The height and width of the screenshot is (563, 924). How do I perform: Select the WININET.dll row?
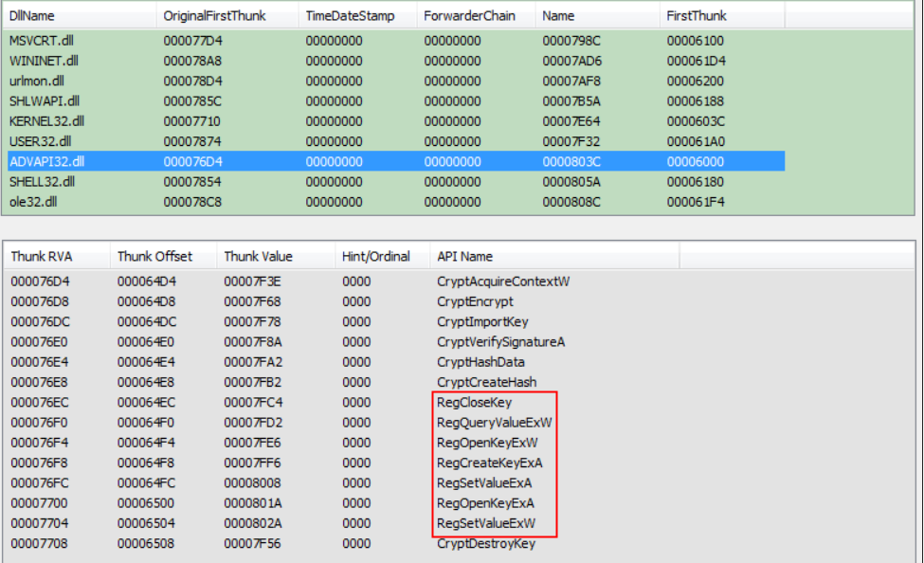pos(396,61)
